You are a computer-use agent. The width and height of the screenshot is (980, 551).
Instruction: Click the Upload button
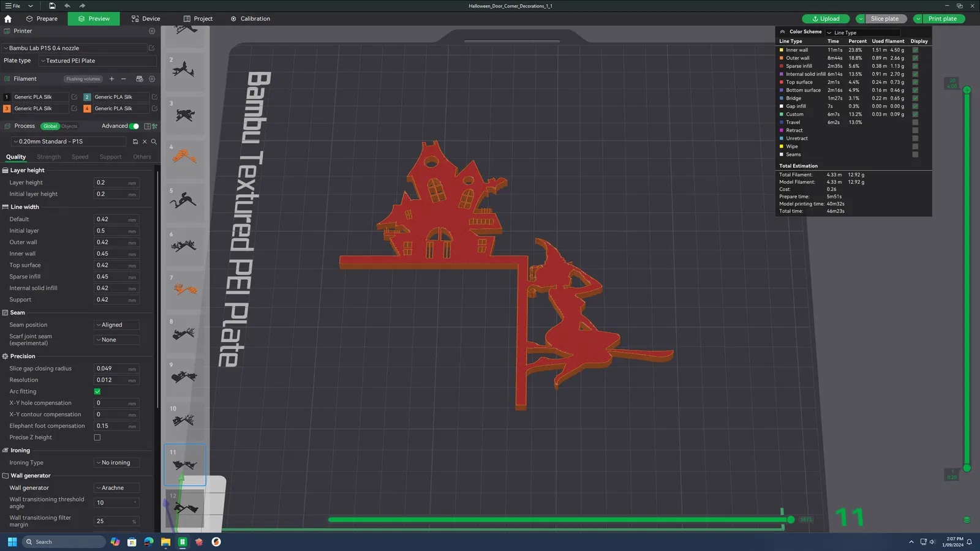(826, 19)
